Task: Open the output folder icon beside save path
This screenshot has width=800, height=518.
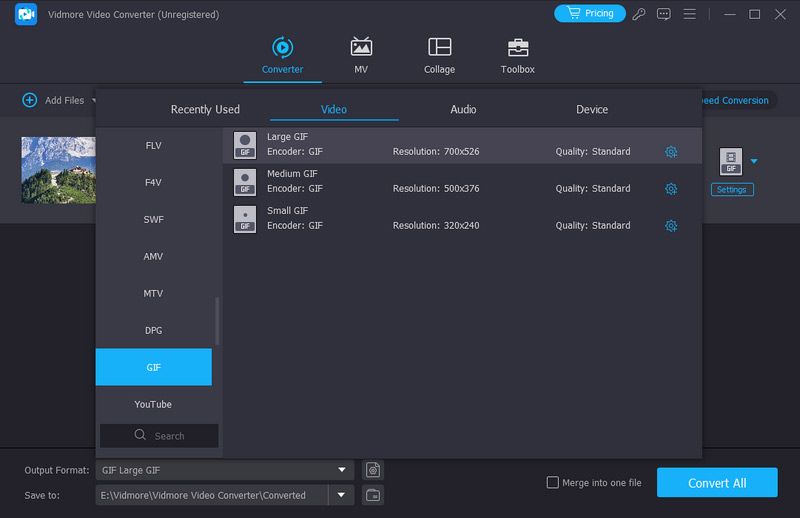Action: click(373, 495)
